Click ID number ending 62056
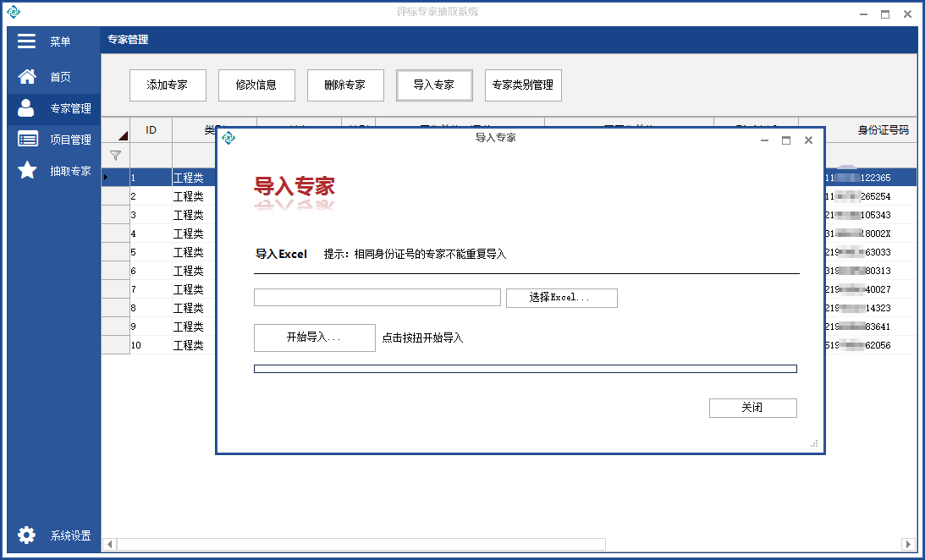Screen dimensions: 925x560 coord(858,345)
